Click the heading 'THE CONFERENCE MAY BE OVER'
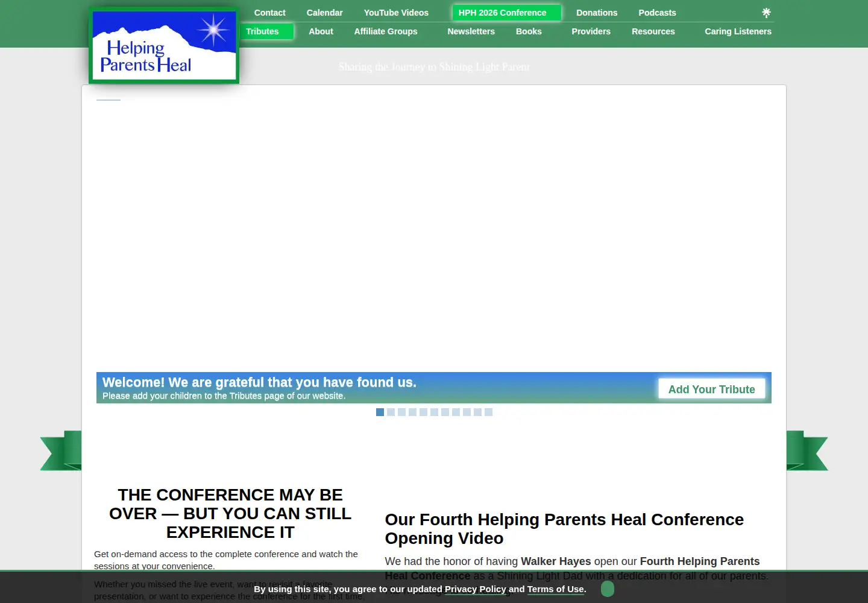 point(230,513)
